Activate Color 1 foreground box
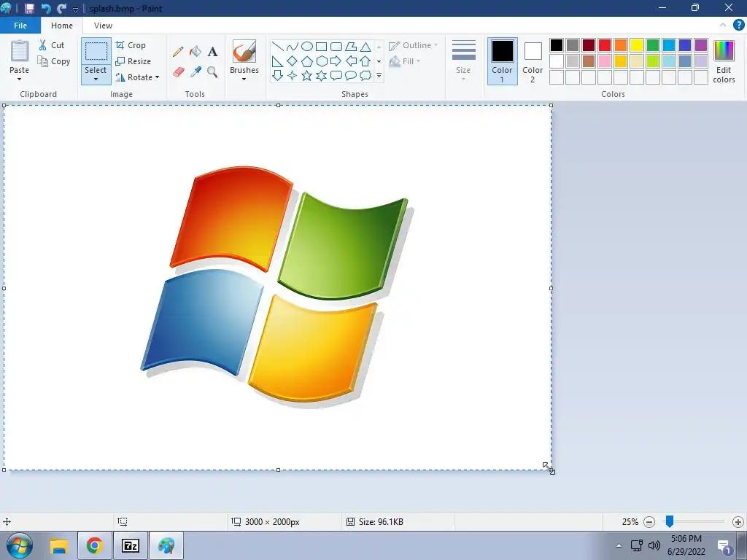 (502, 61)
